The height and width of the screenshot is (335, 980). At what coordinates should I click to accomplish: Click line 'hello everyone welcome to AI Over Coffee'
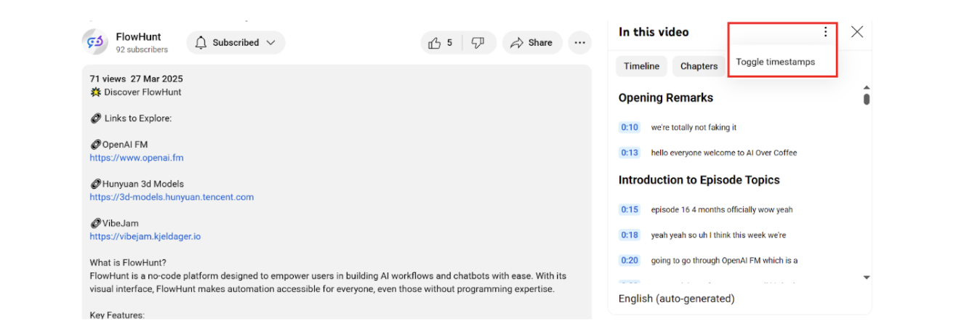tap(724, 153)
